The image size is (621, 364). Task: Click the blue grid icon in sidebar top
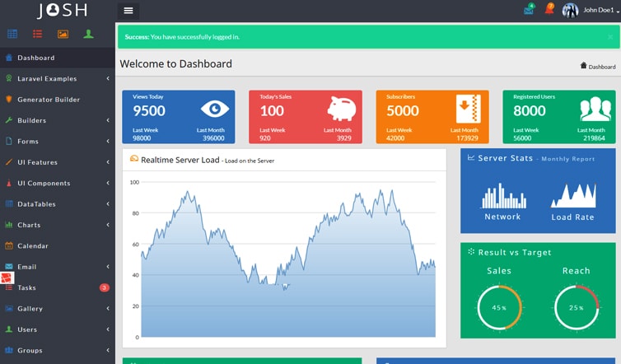point(12,34)
